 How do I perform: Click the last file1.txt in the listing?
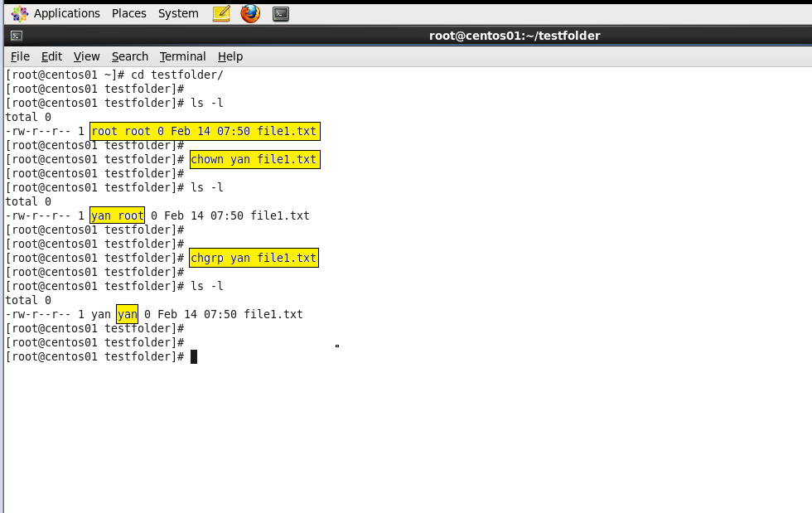tap(273, 315)
